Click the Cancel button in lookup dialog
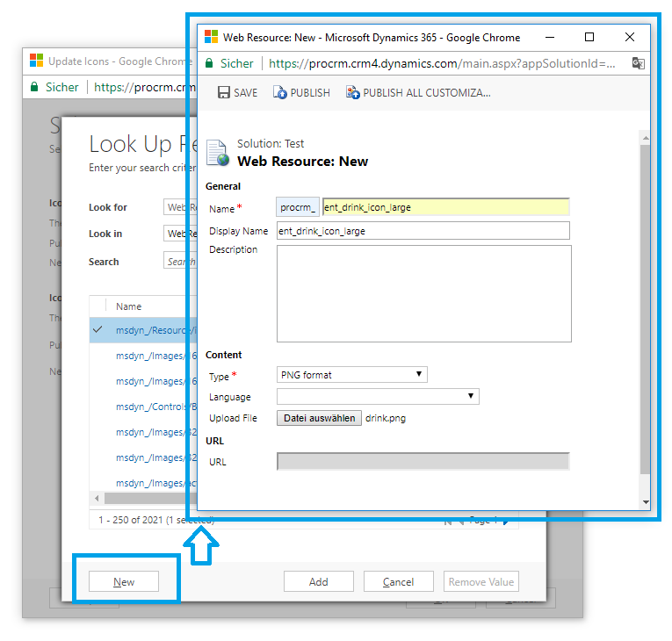The width and height of the screenshot is (672, 641). pos(398,581)
